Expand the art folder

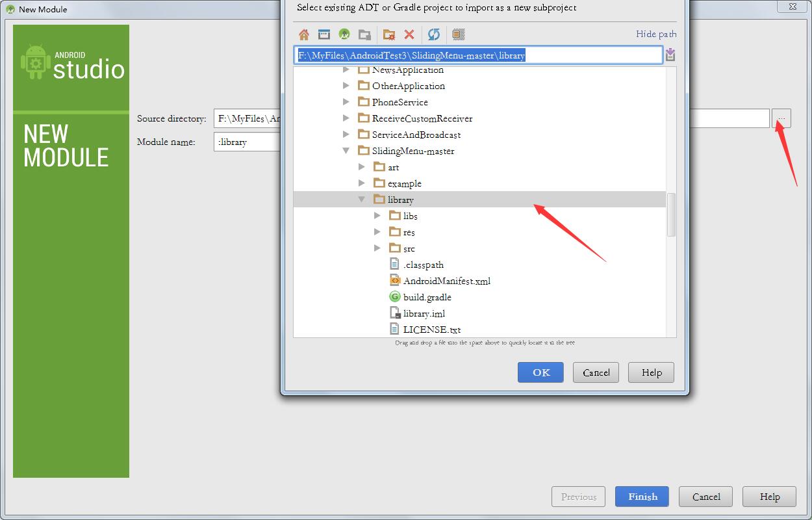(362, 167)
